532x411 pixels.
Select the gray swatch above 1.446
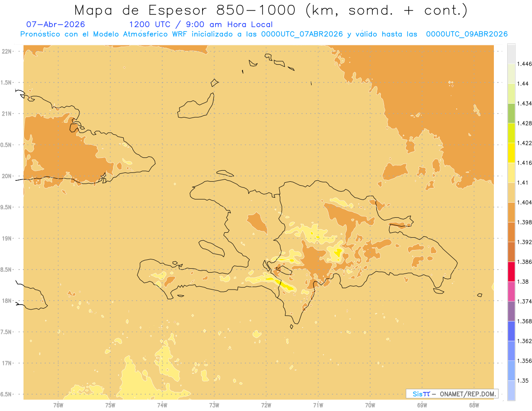click(511, 54)
